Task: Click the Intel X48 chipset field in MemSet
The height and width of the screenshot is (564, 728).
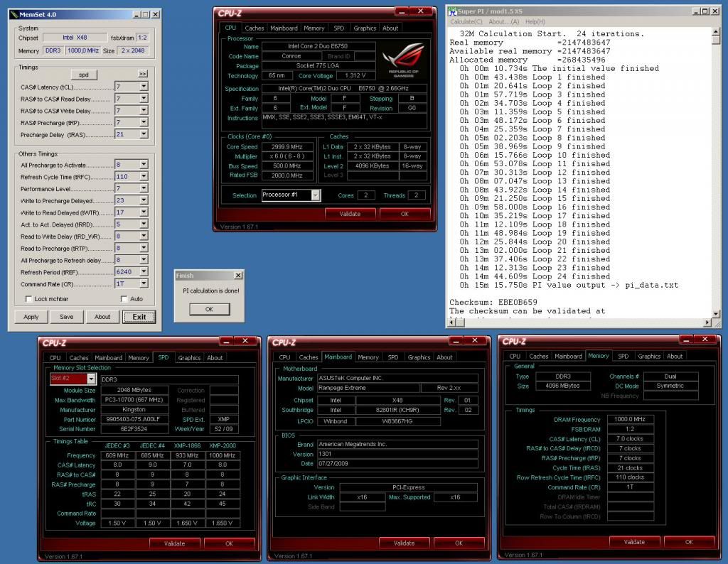Action: [x=75, y=38]
